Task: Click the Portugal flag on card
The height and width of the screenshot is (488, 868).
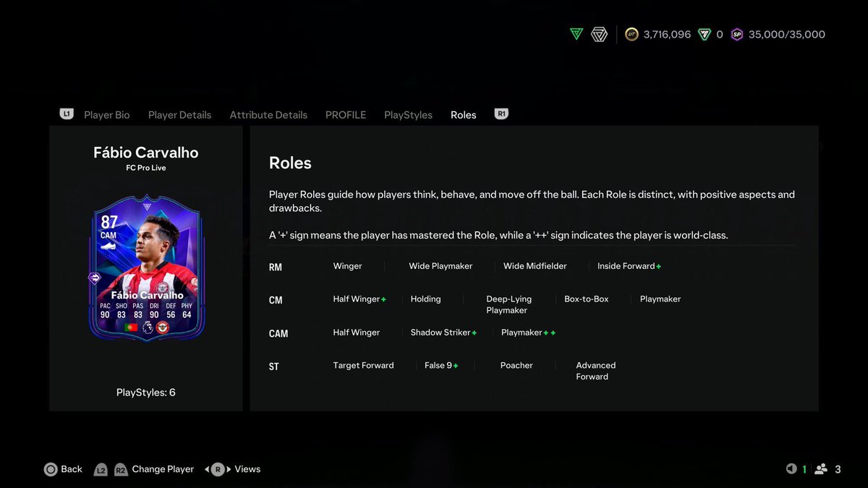Action: click(x=132, y=328)
